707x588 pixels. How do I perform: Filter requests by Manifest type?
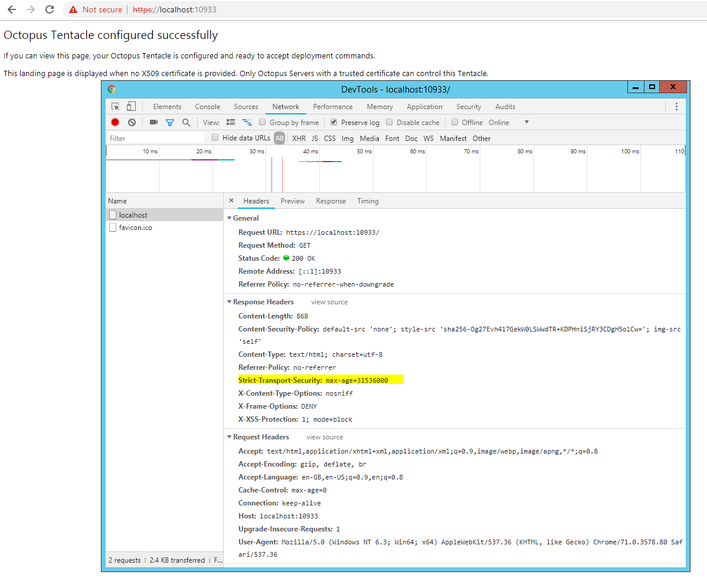tap(453, 139)
